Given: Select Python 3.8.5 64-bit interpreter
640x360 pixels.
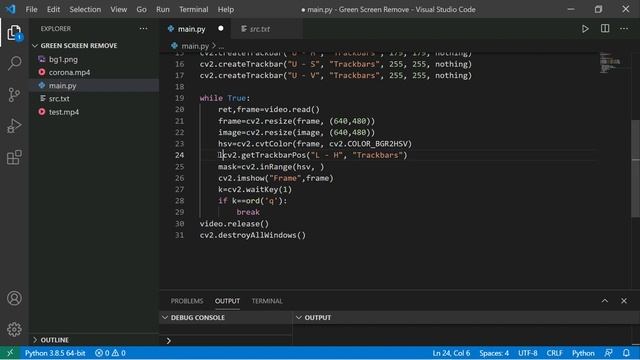Looking at the screenshot, I should (x=55, y=353).
